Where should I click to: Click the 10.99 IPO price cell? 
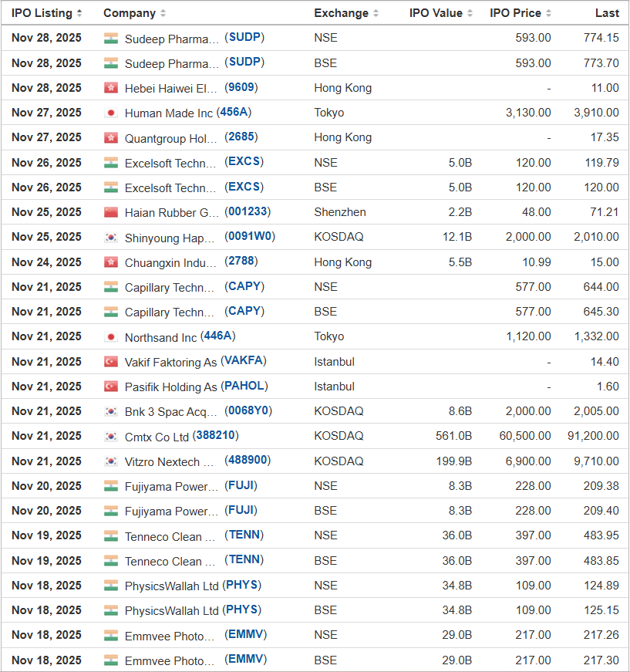tap(537, 262)
